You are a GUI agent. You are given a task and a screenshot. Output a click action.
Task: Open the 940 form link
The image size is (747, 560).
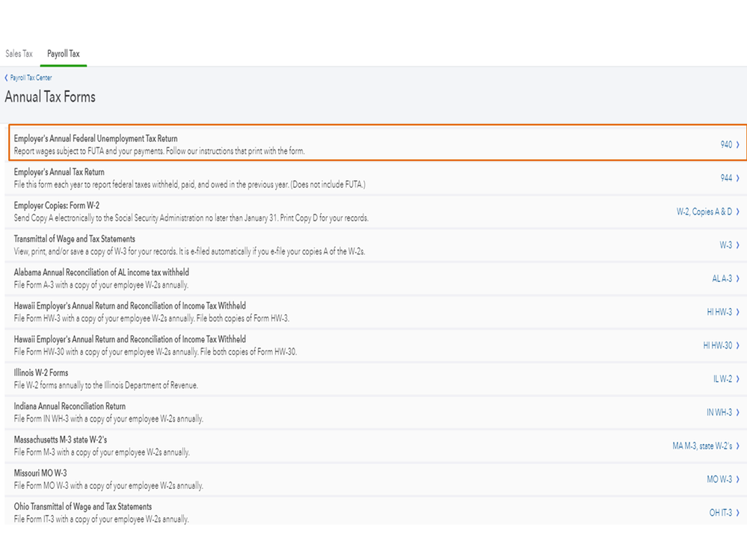[x=726, y=145]
